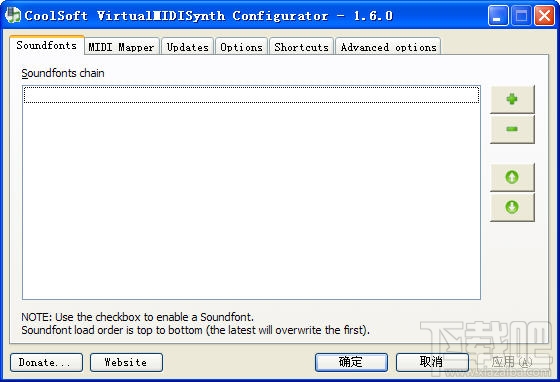Screen dimensions: 560x382
Task: Open the MIDI Mapper tab
Action: (121, 47)
